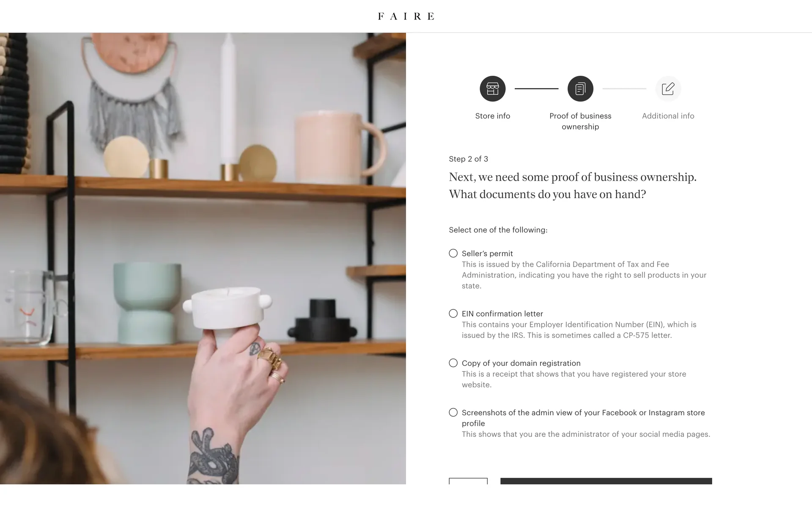
Task: Click the Screenshots of the admin view label
Action: pyautogui.click(x=583, y=418)
